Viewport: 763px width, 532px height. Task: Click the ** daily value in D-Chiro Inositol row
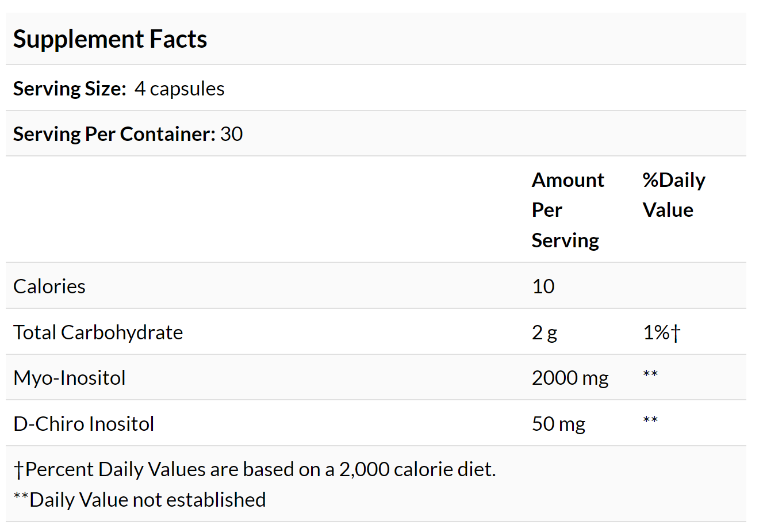click(650, 420)
